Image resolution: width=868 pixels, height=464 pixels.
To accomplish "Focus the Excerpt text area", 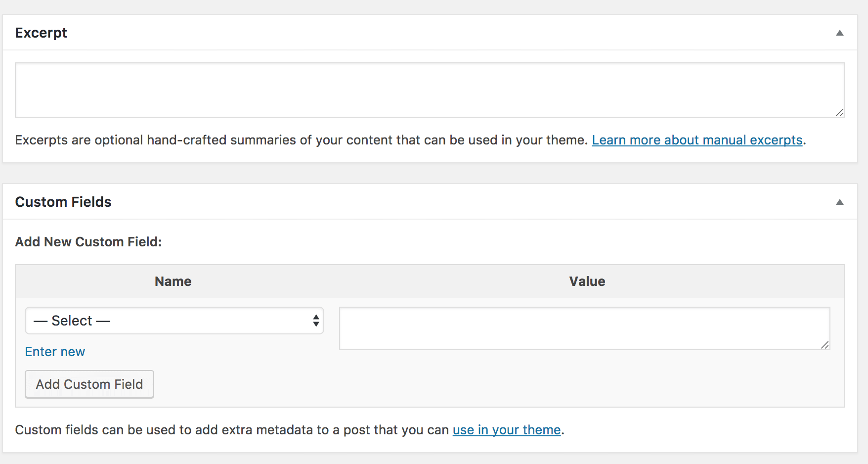I will (429, 90).
